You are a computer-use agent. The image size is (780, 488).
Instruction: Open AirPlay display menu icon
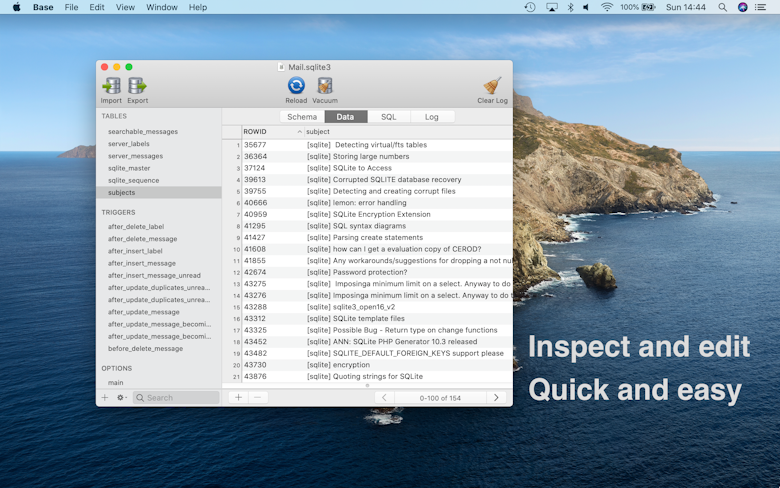tap(552, 7)
